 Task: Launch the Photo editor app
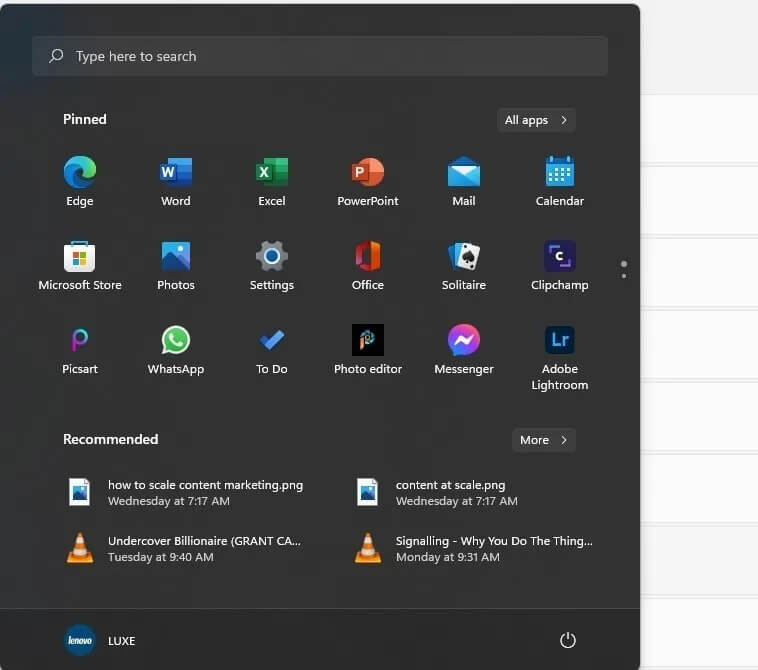click(x=368, y=350)
